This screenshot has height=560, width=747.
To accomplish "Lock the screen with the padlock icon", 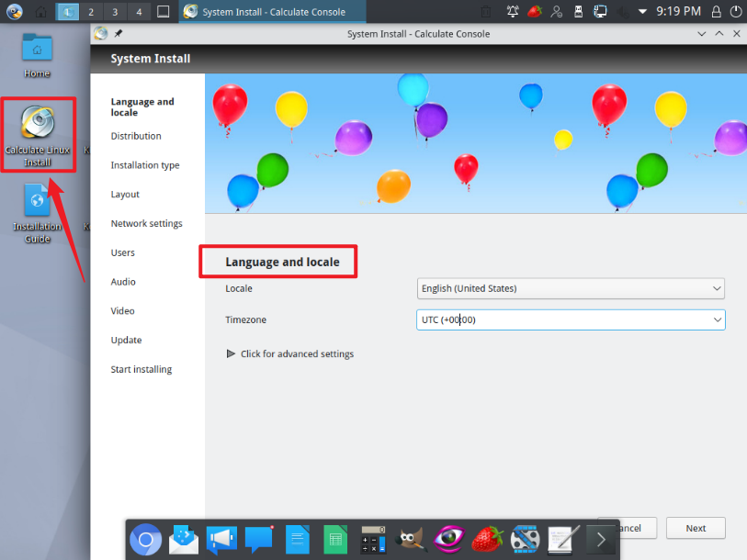I will pyautogui.click(x=716, y=11).
